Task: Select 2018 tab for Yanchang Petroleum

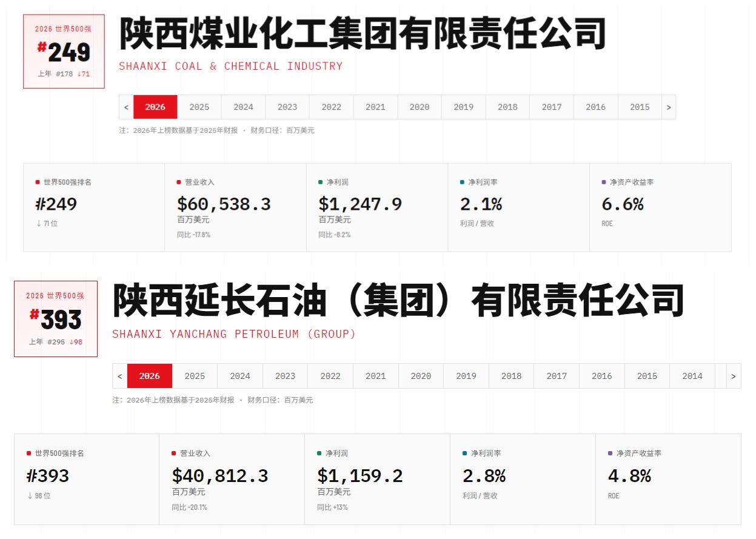Action: click(x=511, y=376)
